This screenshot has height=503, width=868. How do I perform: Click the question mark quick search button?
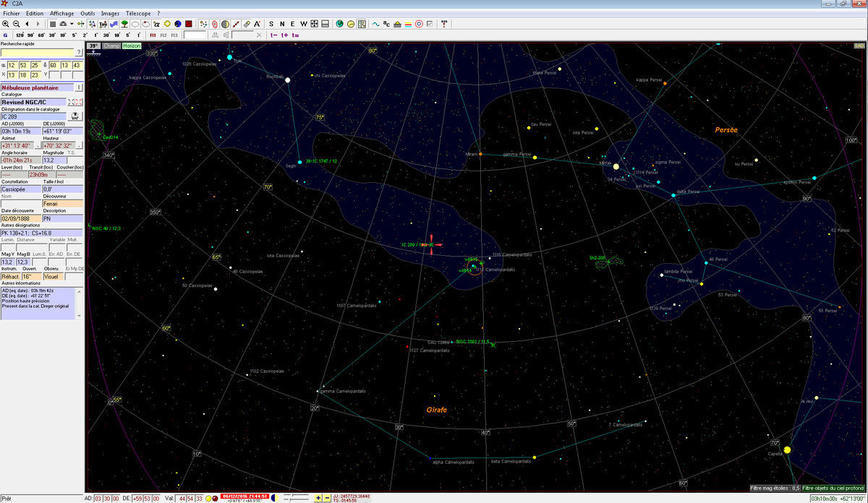point(80,53)
